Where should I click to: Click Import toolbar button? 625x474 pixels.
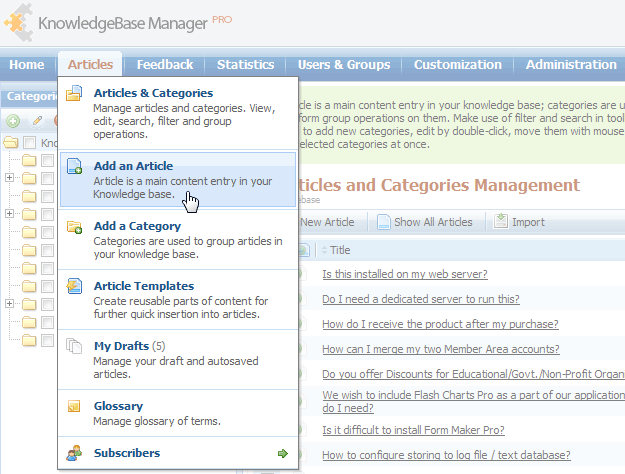519,222
